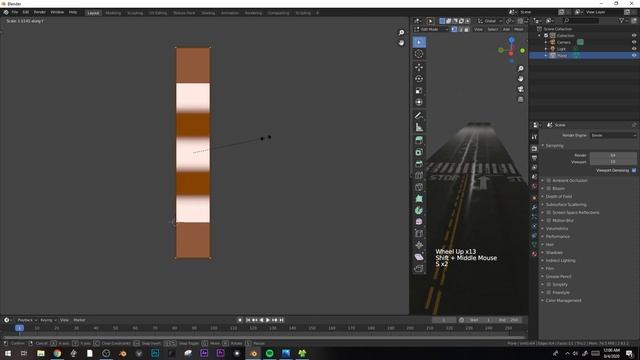Select the Rip Region tool
640x360 pixels.
(x=419, y=268)
